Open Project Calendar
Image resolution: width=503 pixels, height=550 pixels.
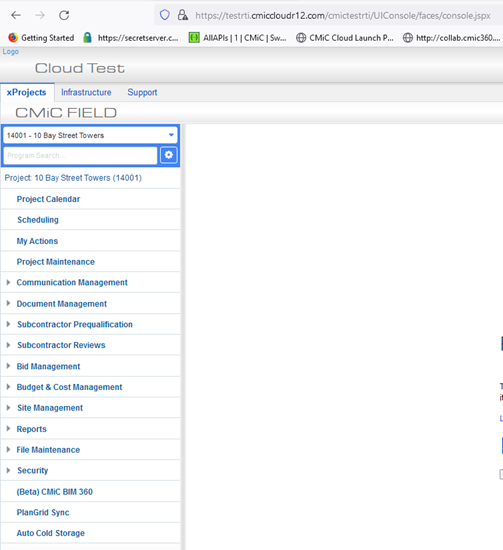48,199
